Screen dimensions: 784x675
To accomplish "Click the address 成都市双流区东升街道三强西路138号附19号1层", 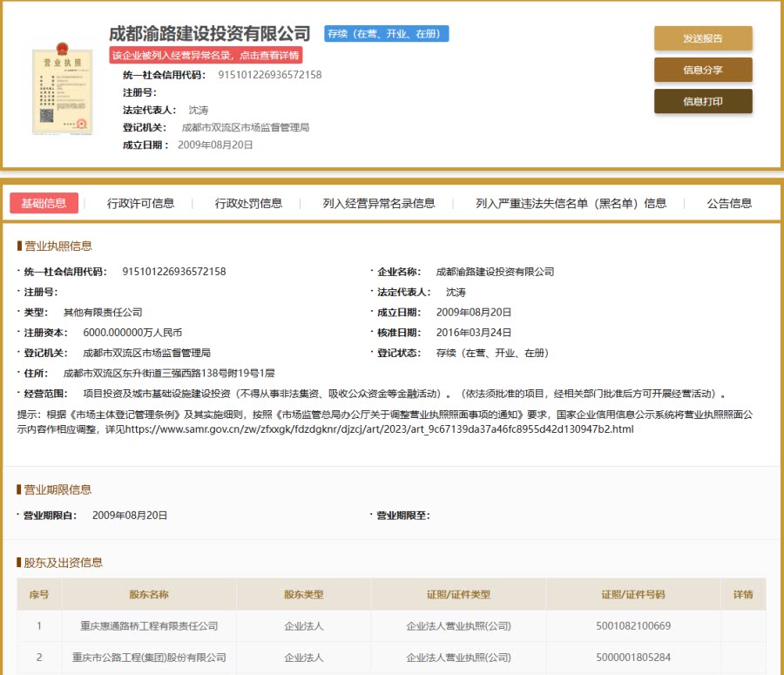I will pyautogui.click(x=169, y=373).
